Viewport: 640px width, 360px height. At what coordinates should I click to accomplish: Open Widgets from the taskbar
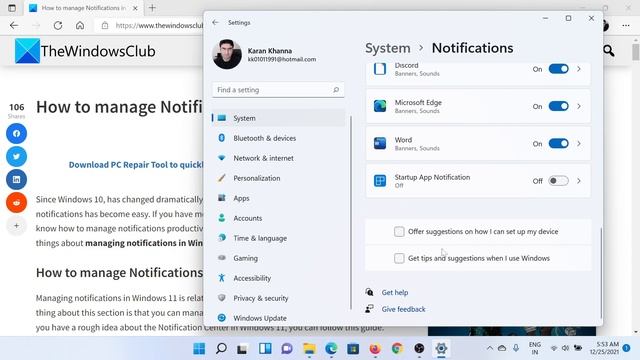coord(265,349)
